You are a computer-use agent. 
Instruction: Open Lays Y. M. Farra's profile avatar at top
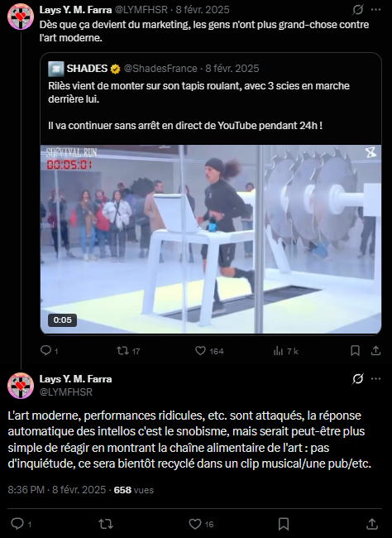(x=21, y=17)
